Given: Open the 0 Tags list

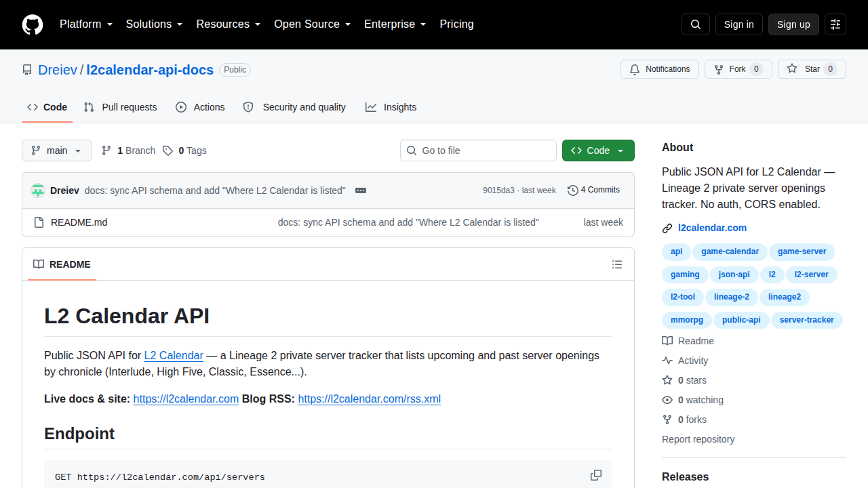Looking at the screenshot, I should 184,150.
